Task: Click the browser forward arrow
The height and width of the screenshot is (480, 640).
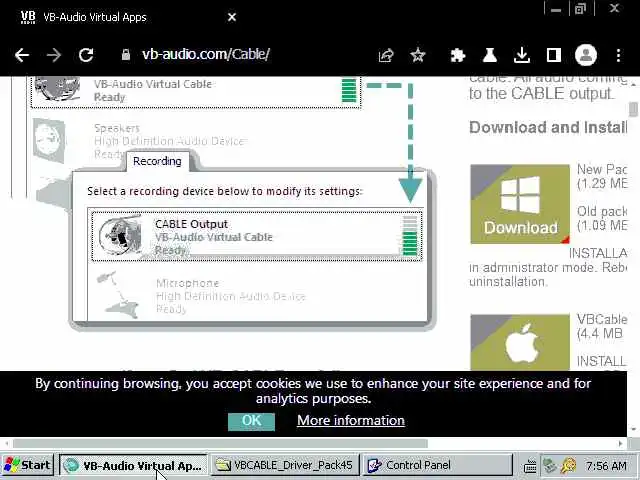Action: click(x=54, y=55)
